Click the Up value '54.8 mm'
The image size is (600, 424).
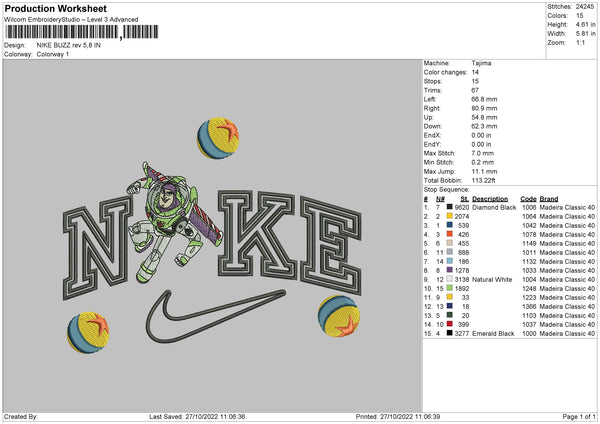click(x=484, y=117)
